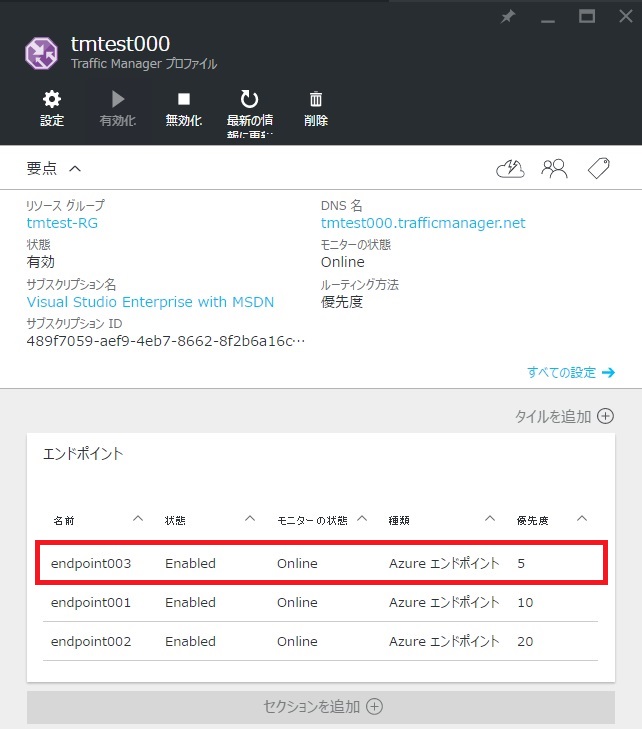Click the 削除 trash icon
Image resolution: width=642 pixels, height=729 pixels.
316,99
